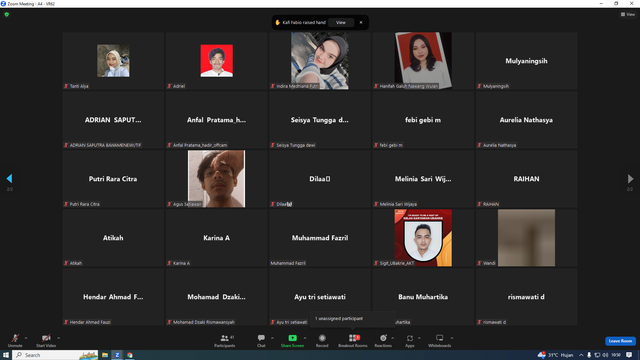This screenshot has width=640, height=360.
Task: Expand chat options arrow
Action: coord(272,338)
